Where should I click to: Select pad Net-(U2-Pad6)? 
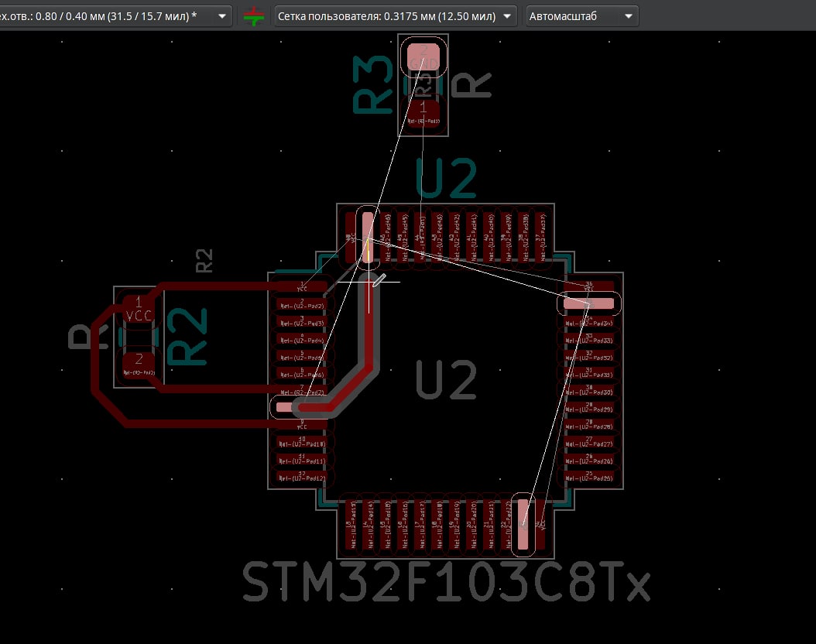click(x=302, y=373)
